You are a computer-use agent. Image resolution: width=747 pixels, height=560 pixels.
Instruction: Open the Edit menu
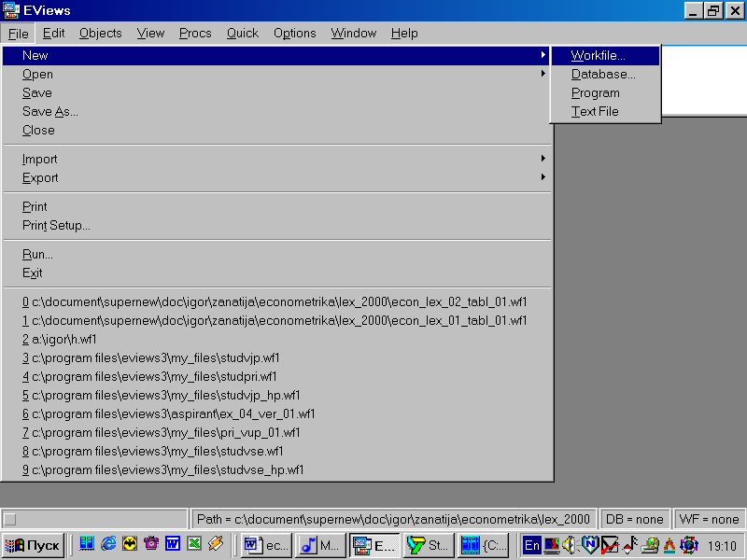53,34
